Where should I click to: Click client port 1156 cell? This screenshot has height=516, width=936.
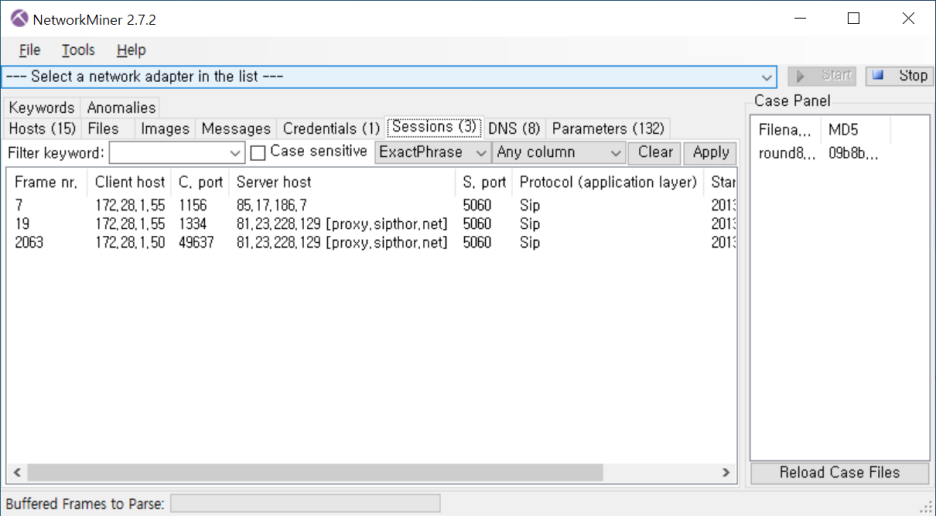193,205
